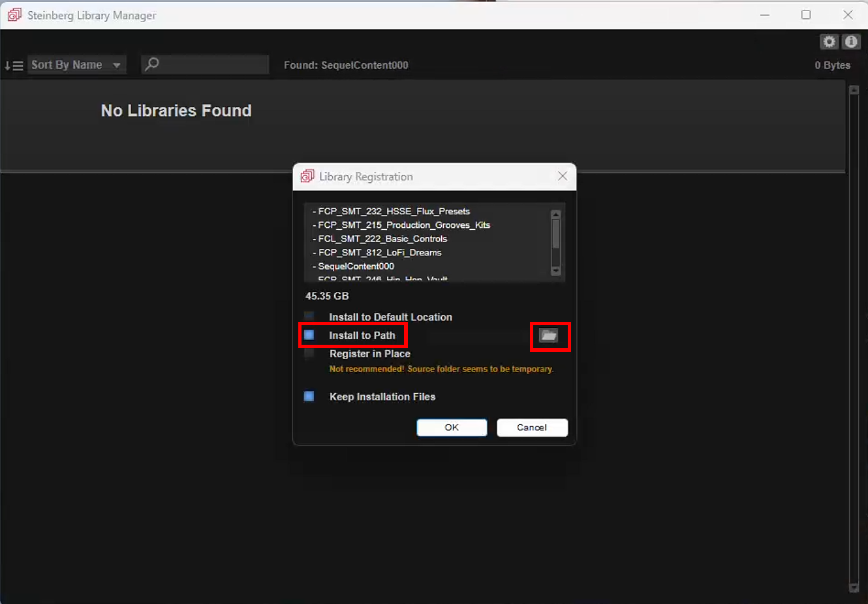Viewport: 868px width, 604px height.
Task: Select FCP_SMT_812_LoFi_Dreams entry
Action: coord(377,253)
